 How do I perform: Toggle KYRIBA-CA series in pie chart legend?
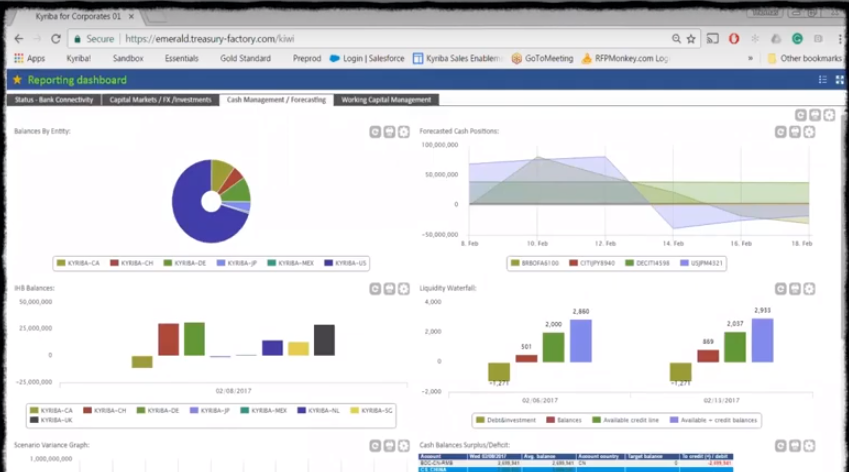[x=78, y=263]
